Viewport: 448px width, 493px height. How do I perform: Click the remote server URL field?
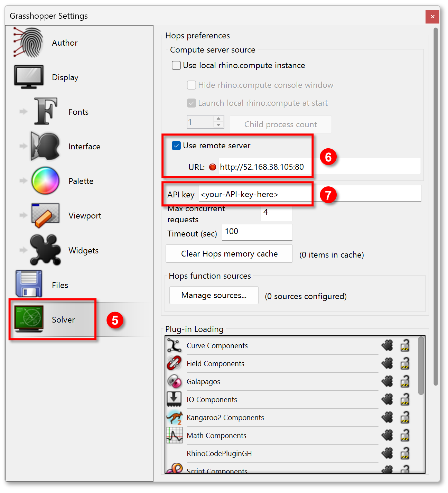(x=320, y=167)
